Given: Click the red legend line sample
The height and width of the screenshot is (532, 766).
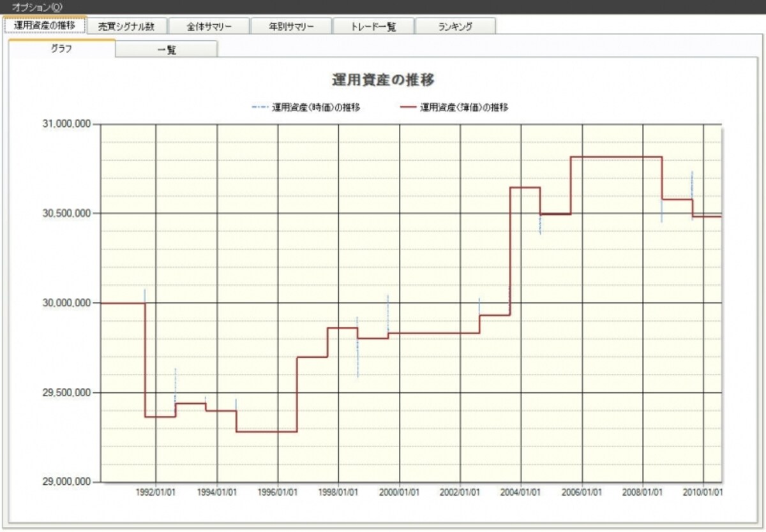Looking at the screenshot, I should pos(407,107).
